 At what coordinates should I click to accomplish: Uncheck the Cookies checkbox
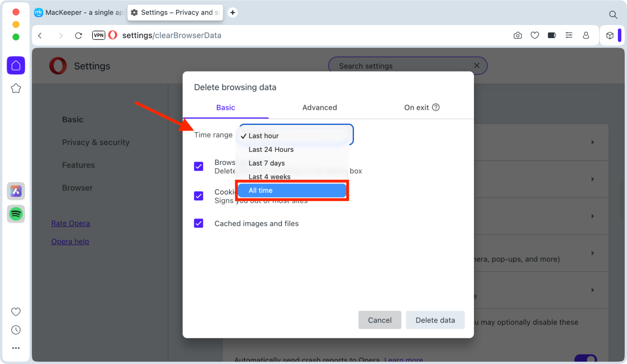click(x=199, y=196)
